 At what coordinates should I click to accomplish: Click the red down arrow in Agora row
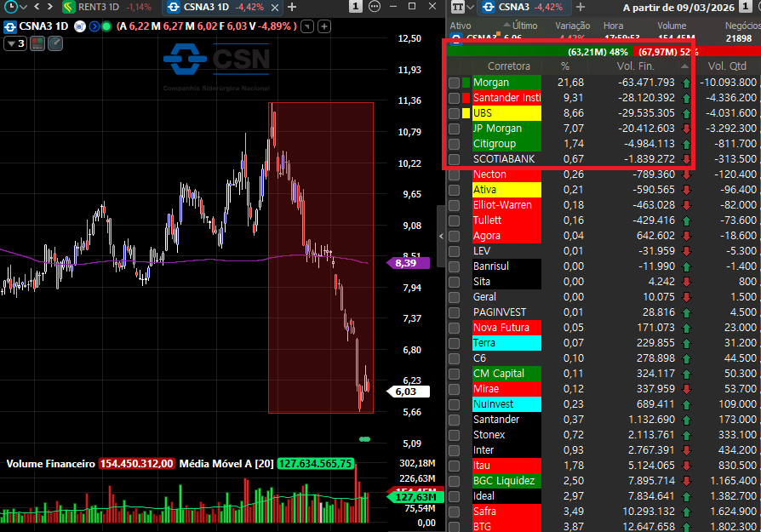(x=686, y=237)
